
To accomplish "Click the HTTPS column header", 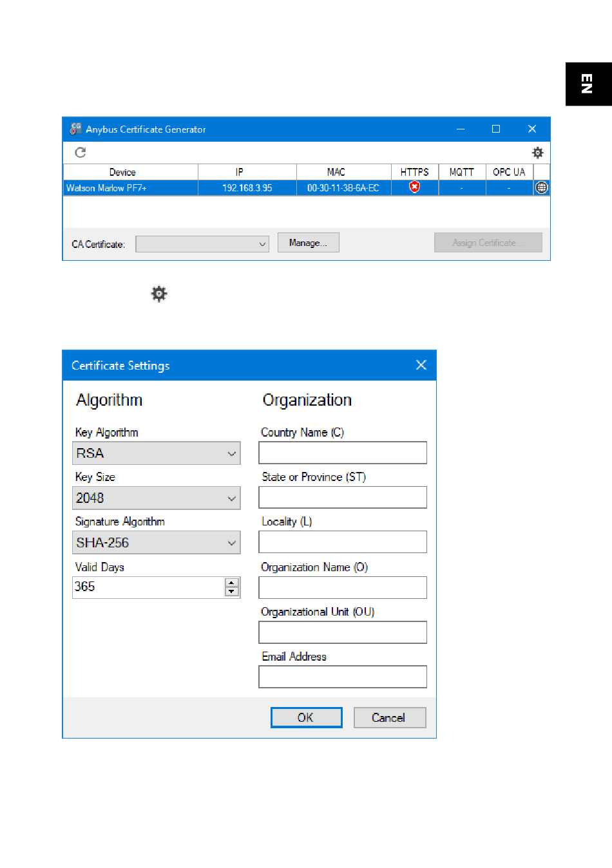I will (415, 172).
